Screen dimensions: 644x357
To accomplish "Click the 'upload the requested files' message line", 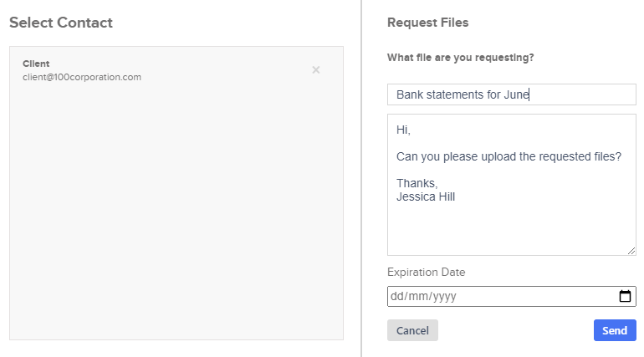I will tap(509, 156).
